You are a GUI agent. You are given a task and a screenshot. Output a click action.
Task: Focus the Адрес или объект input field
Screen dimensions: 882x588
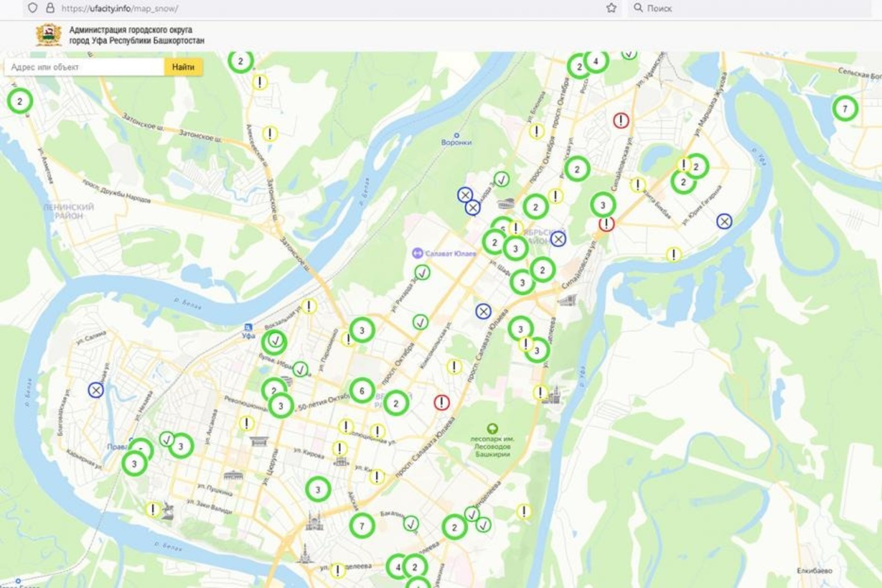pos(84,67)
